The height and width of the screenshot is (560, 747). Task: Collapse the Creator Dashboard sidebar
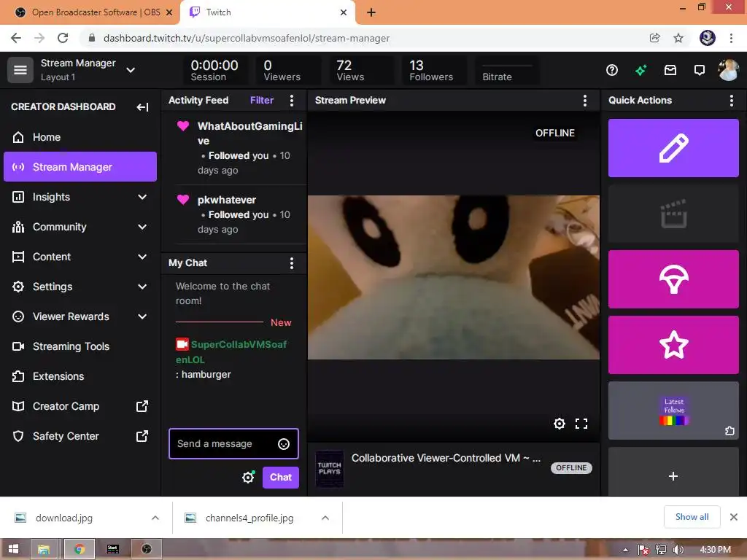click(x=142, y=106)
